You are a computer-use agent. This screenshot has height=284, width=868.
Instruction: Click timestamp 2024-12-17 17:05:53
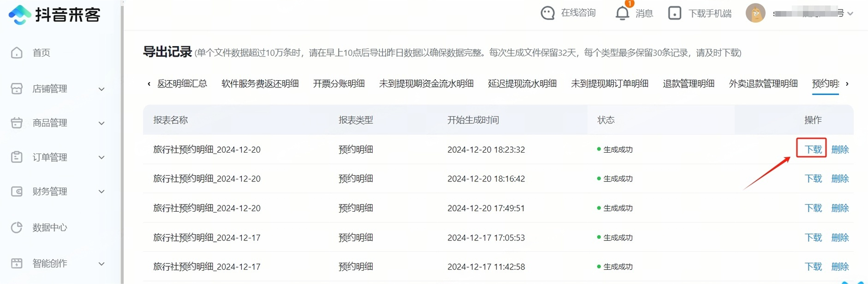click(x=486, y=237)
